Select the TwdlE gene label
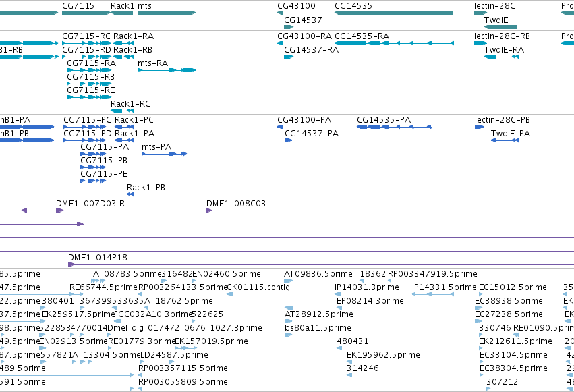 [x=496, y=20]
